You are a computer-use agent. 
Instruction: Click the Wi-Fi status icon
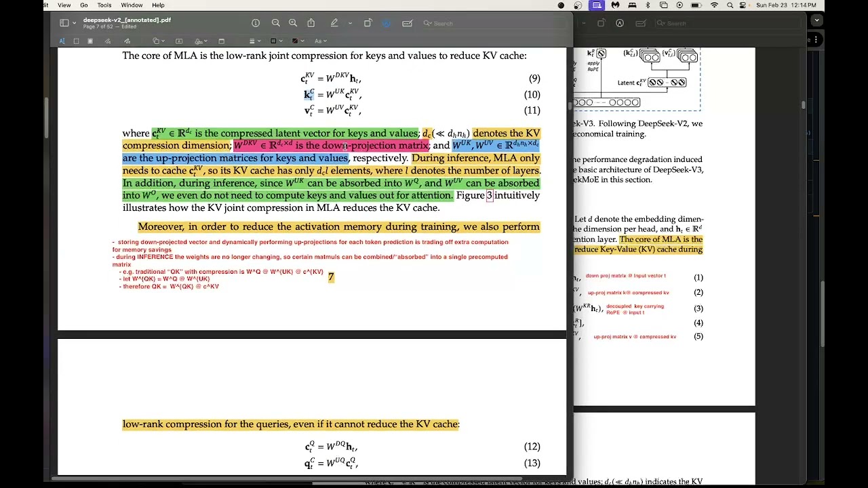click(714, 5)
